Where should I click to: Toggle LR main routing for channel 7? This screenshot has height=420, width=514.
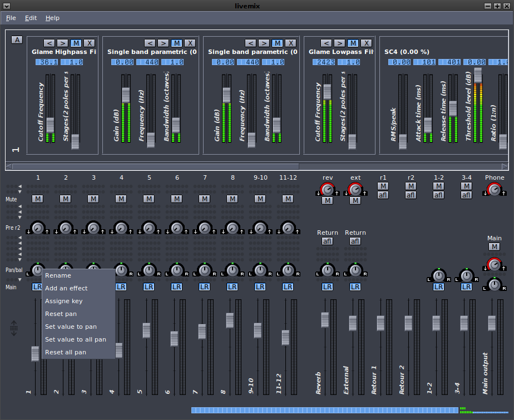pos(204,287)
